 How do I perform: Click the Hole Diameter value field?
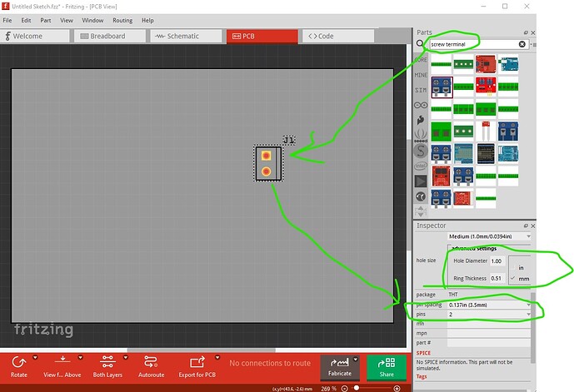tap(497, 261)
